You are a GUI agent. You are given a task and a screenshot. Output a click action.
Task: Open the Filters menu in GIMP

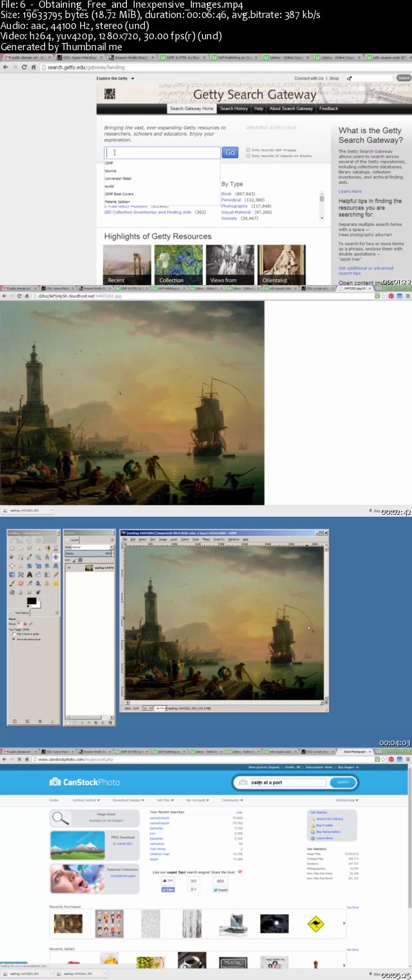click(x=206, y=539)
